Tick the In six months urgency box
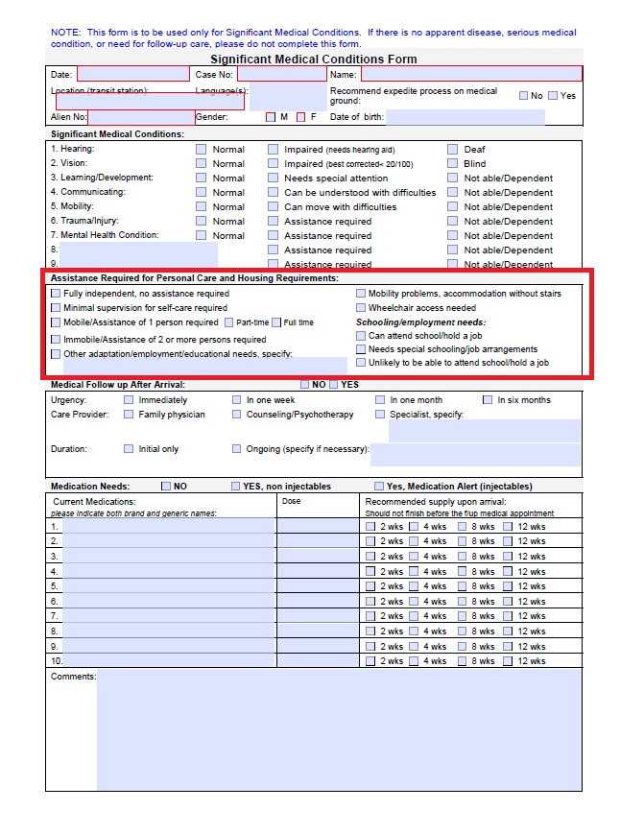The width and height of the screenshot is (644, 834). click(x=488, y=400)
